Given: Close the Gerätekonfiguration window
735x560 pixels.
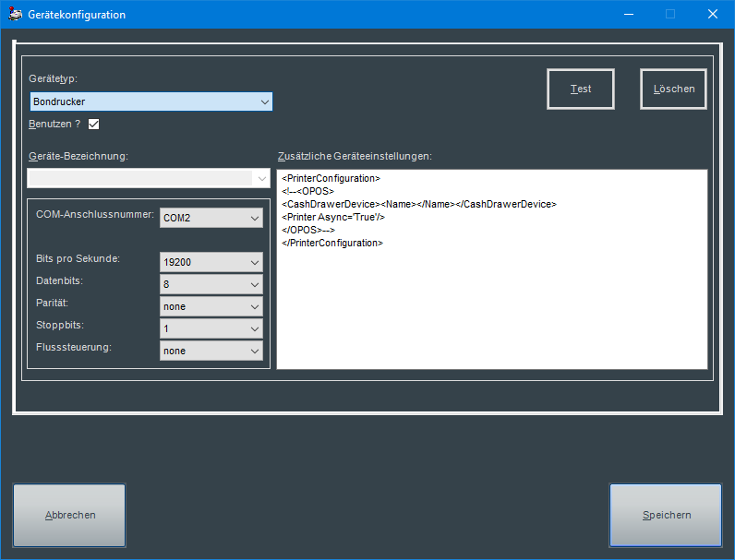Looking at the screenshot, I should [713, 15].
